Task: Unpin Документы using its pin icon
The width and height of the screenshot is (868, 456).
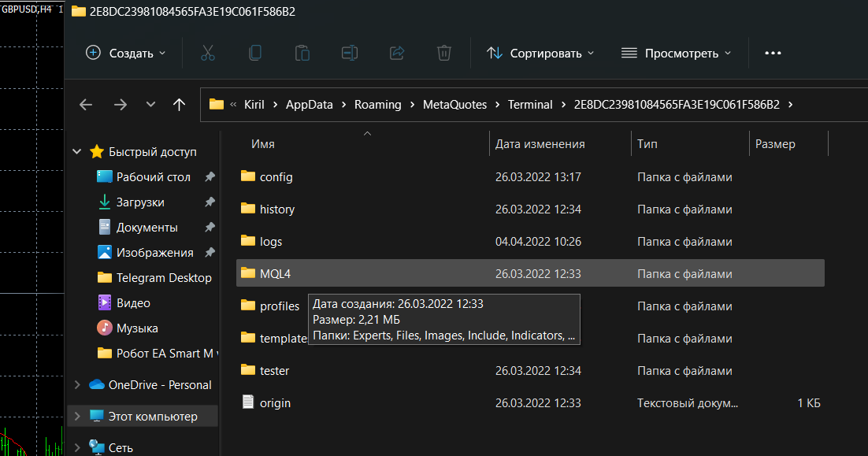Action: pyautogui.click(x=210, y=228)
